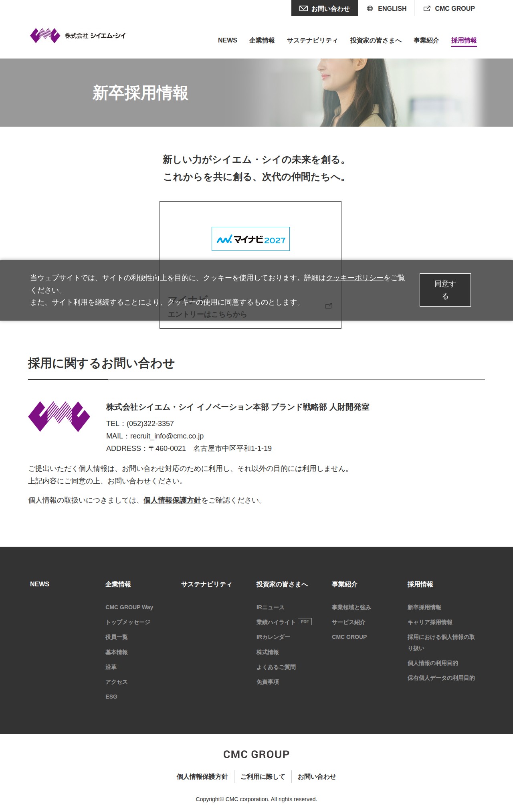The width and height of the screenshot is (513, 812).
Task: Click the large CMC logo in the contact section
Action: pyautogui.click(x=59, y=416)
